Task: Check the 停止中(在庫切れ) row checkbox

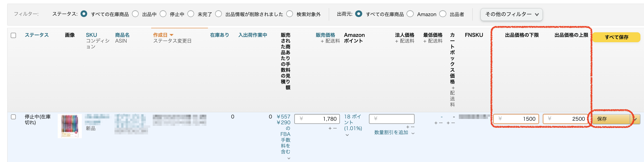Action: [13, 117]
